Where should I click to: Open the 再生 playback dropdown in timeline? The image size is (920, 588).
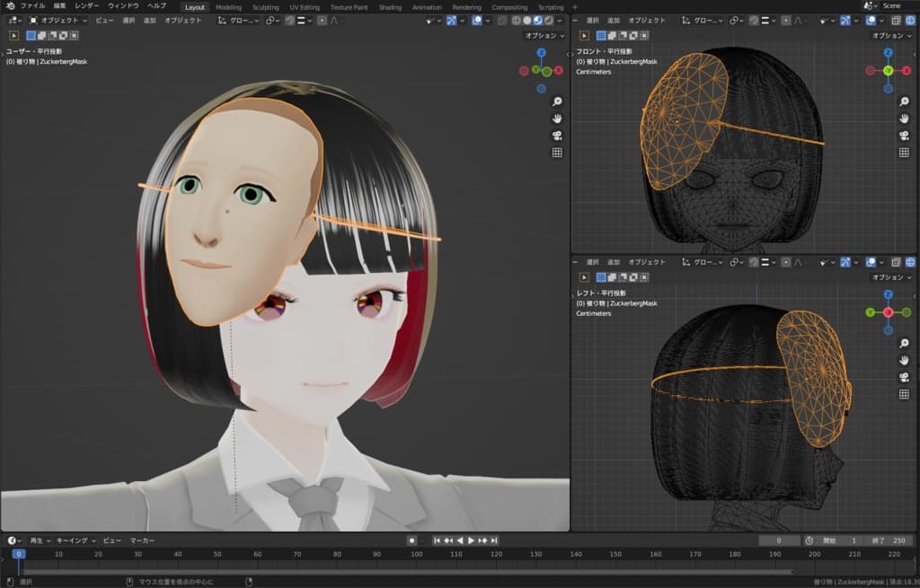(40, 540)
